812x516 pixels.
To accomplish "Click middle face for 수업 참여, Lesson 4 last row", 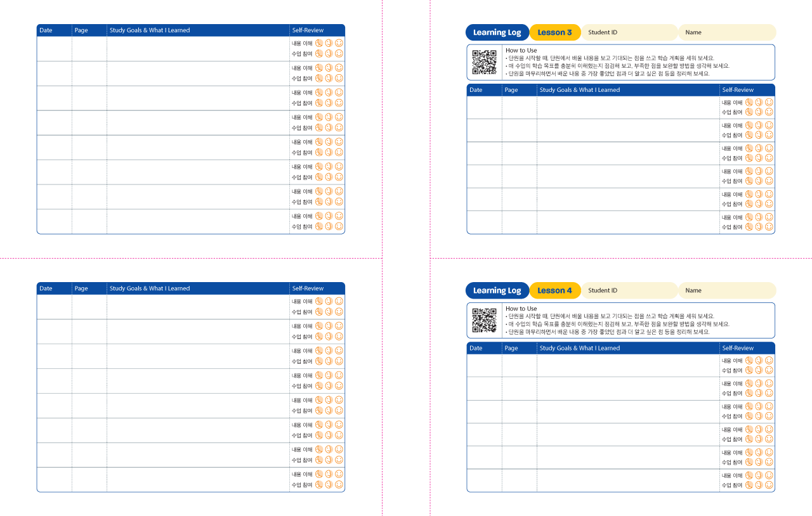I will click(759, 485).
